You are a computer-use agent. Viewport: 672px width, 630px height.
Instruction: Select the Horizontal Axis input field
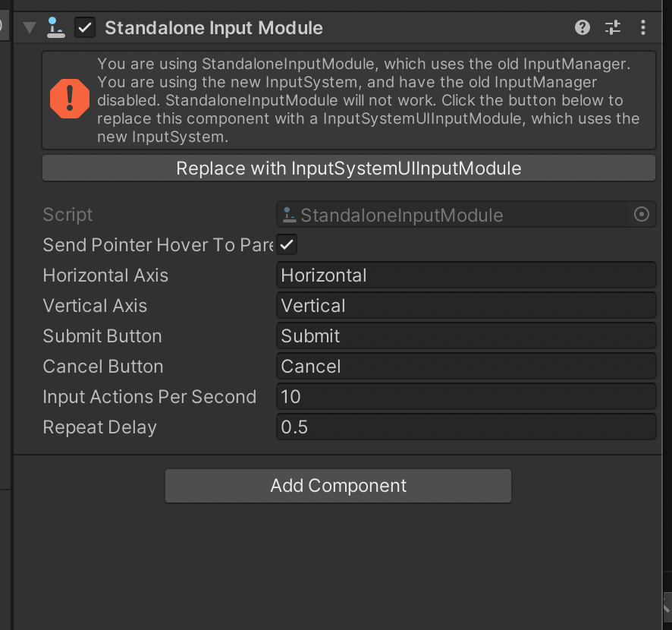[x=466, y=275]
